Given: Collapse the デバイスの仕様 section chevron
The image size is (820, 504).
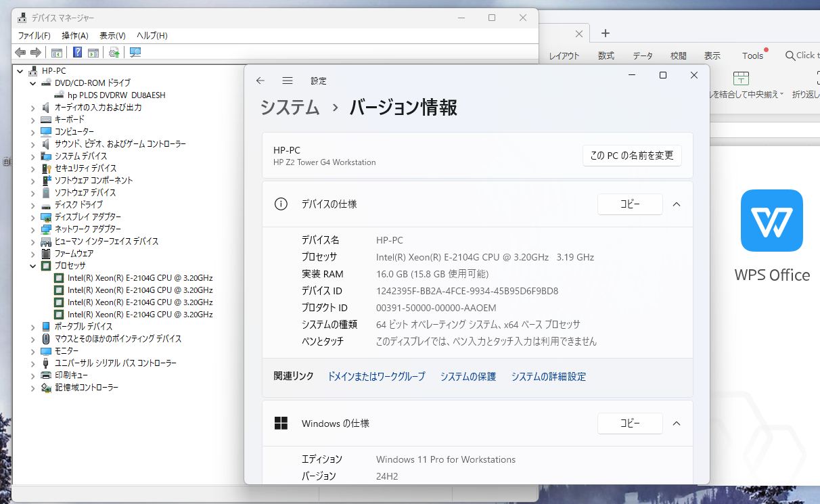Looking at the screenshot, I should (677, 204).
